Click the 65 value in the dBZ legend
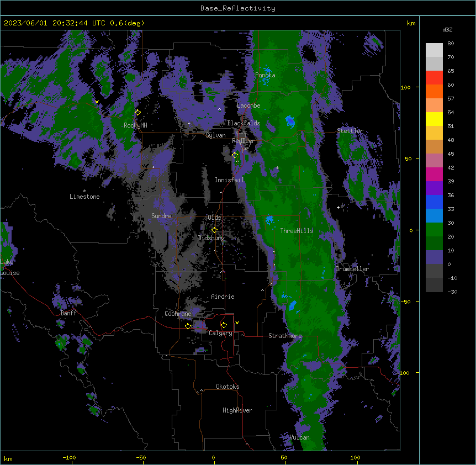The width and height of the screenshot is (476, 465). pyautogui.click(x=451, y=71)
